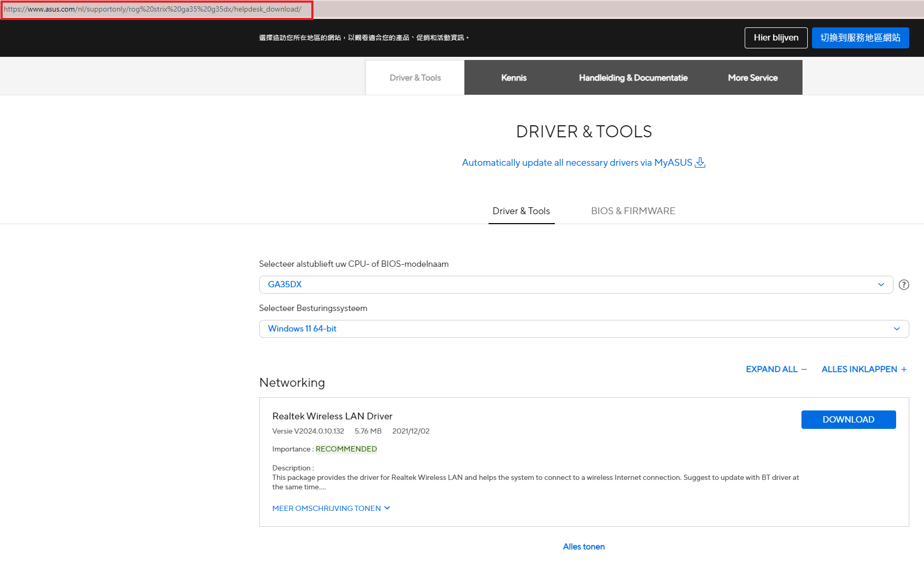This screenshot has width=924, height=562.
Task: Click the Realtek Wireless LAN Driver title
Action: (x=332, y=416)
